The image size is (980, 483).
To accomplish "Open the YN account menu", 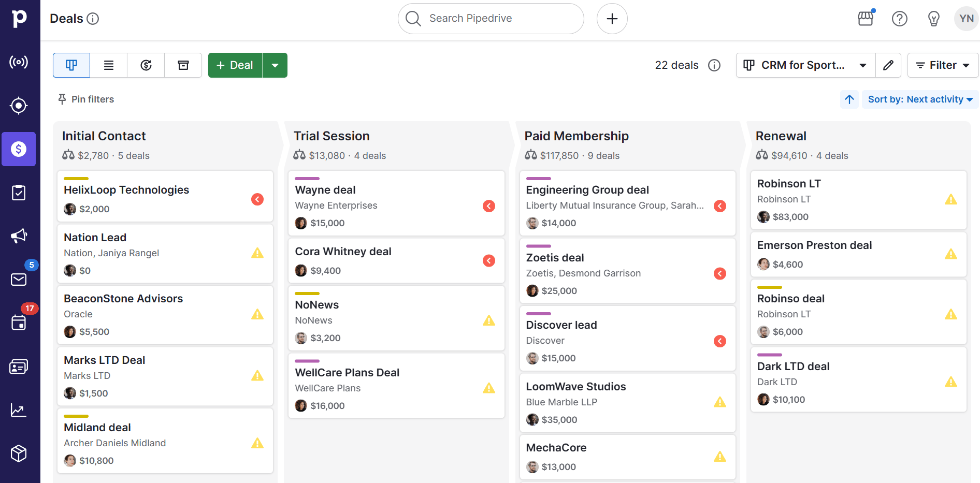I will [x=965, y=19].
